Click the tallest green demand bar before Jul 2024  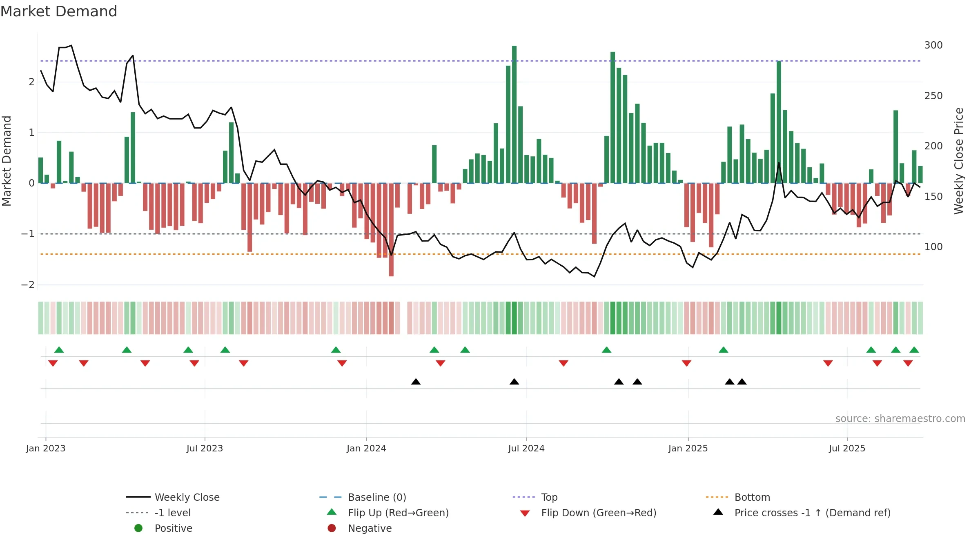pyautogui.click(x=514, y=114)
